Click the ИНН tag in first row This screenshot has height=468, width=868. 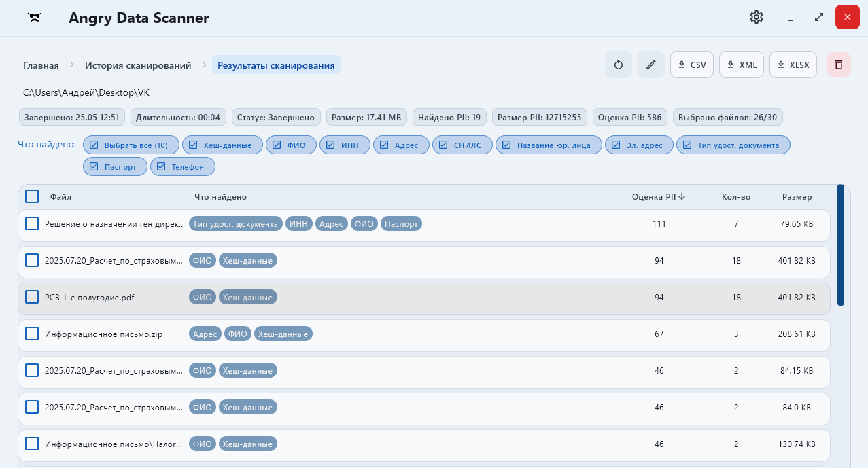(298, 223)
